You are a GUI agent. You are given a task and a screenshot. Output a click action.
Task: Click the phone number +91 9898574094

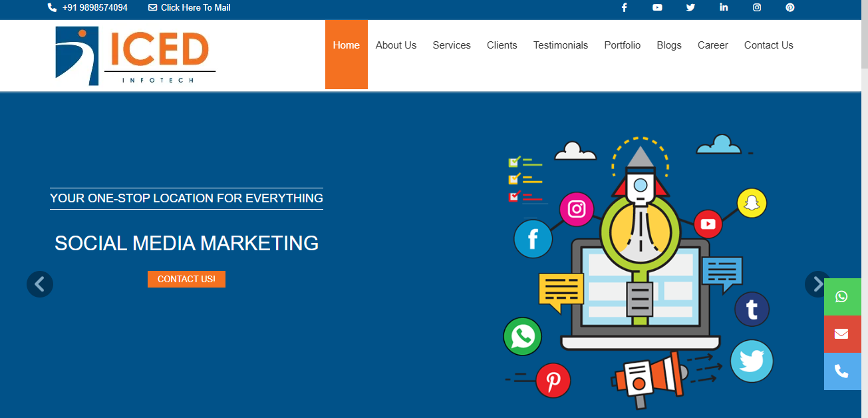pyautogui.click(x=94, y=8)
